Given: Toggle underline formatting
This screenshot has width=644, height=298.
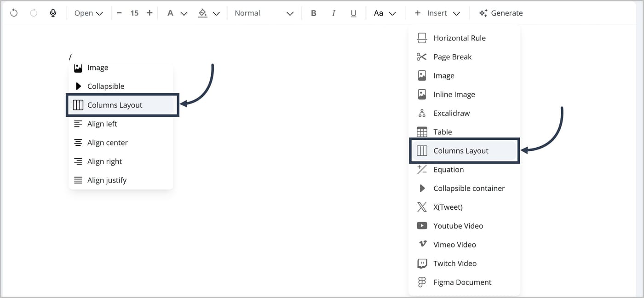Looking at the screenshot, I should click(353, 13).
